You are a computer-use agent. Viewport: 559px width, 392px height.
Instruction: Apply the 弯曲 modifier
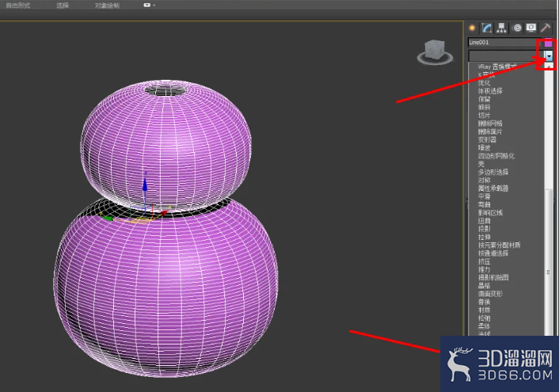click(484, 204)
